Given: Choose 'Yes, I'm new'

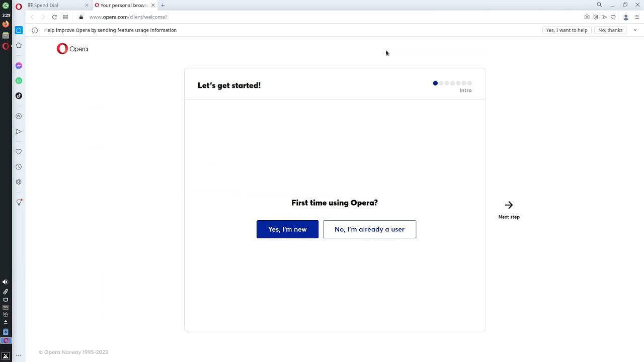Looking at the screenshot, I should [x=287, y=229].
